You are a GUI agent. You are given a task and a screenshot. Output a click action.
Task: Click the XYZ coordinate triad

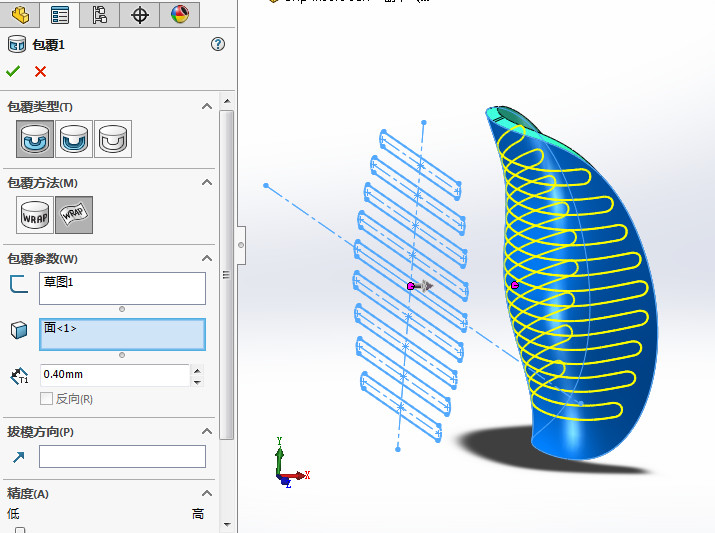click(291, 463)
